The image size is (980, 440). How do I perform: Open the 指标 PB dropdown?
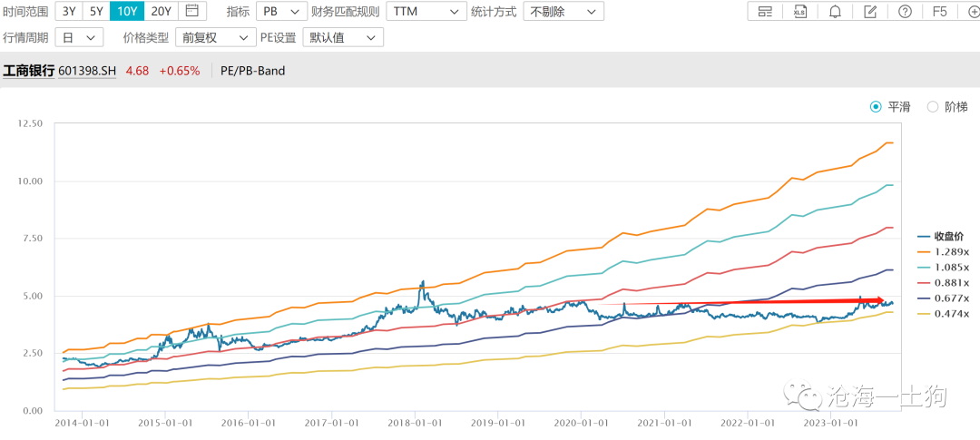tap(279, 12)
